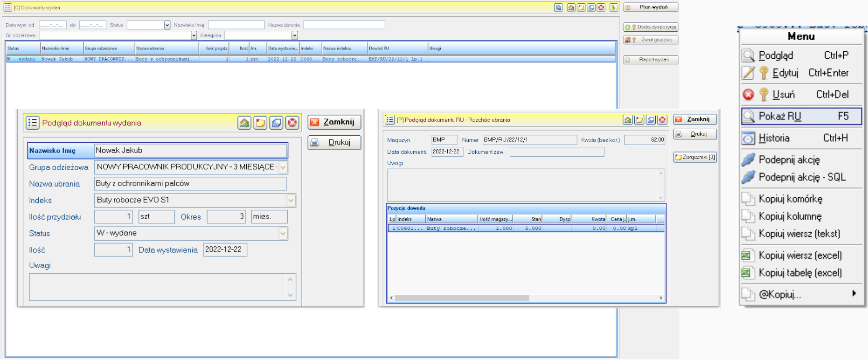Click the Data wyst. od date field
This screenshot has width=868, height=360.
point(53,25)
